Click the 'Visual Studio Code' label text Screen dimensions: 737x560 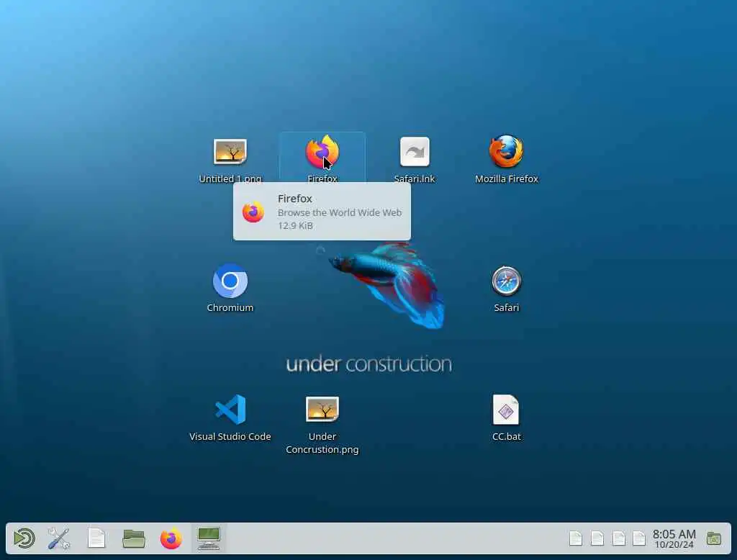pos(230,436)
